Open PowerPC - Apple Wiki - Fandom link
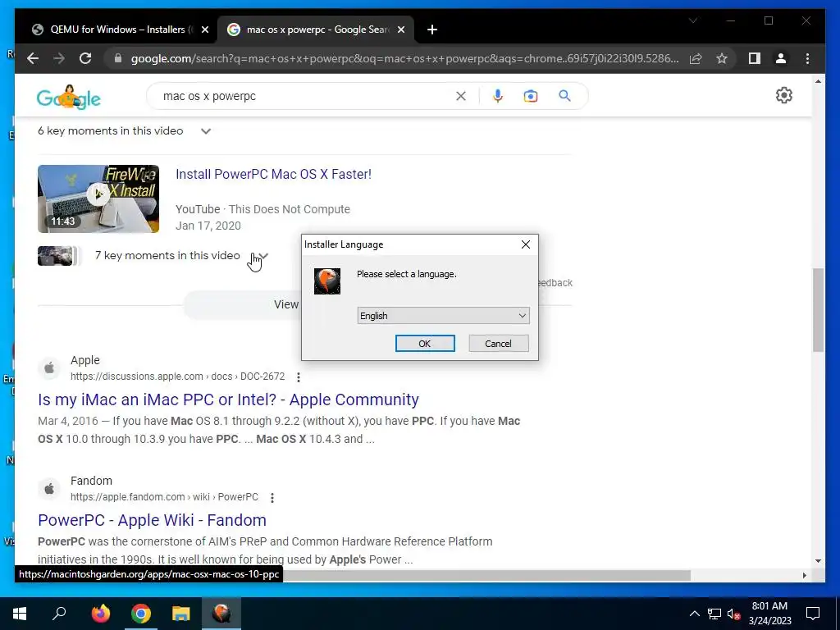The image size is (840, 630). click(x=152, y=520)
